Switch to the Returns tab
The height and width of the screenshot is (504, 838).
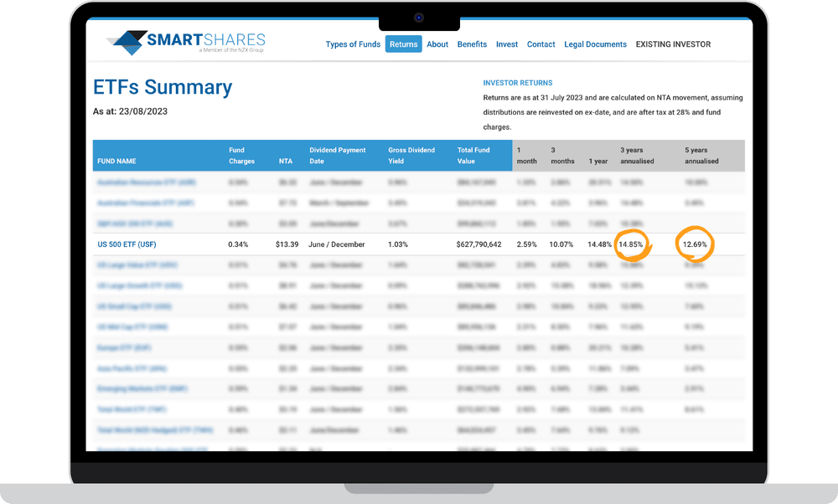[404, 44]
